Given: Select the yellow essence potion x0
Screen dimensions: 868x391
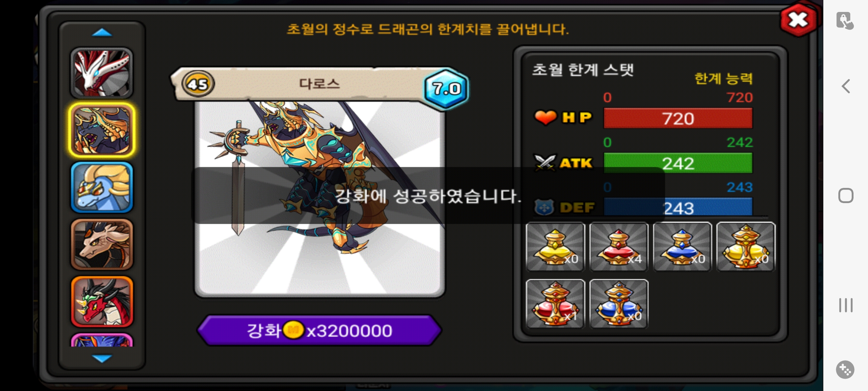Looking at the screenshot, I should (555, 247).
